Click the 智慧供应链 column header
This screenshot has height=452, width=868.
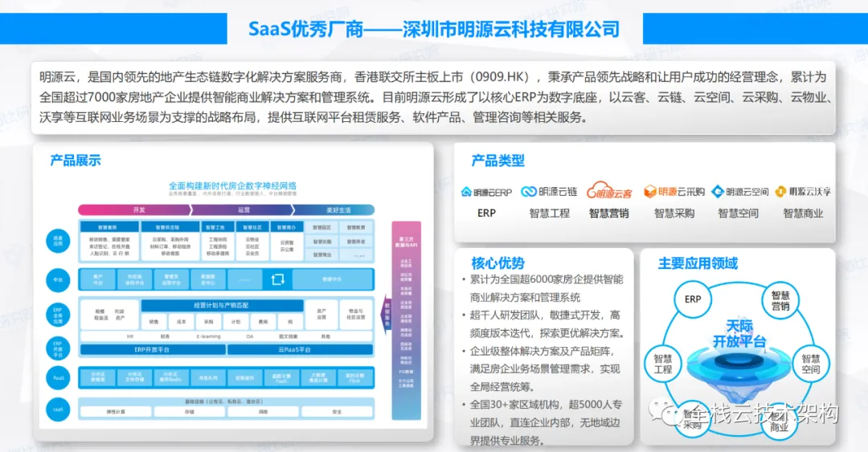click(170, 227)
